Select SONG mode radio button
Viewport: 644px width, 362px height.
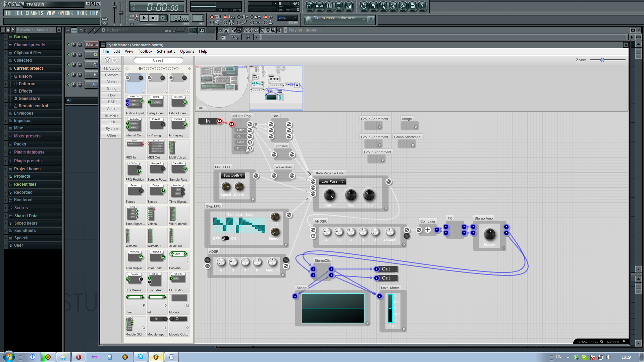[x=137, y=19]
